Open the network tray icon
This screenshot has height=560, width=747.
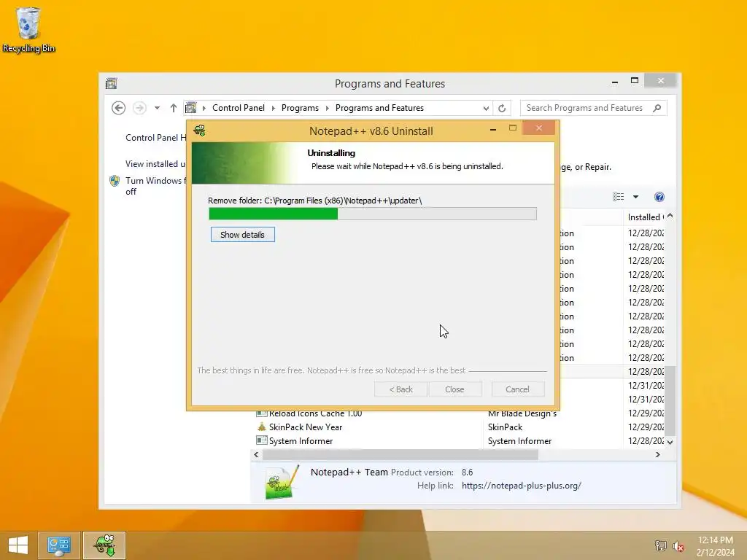click(661, 545)
